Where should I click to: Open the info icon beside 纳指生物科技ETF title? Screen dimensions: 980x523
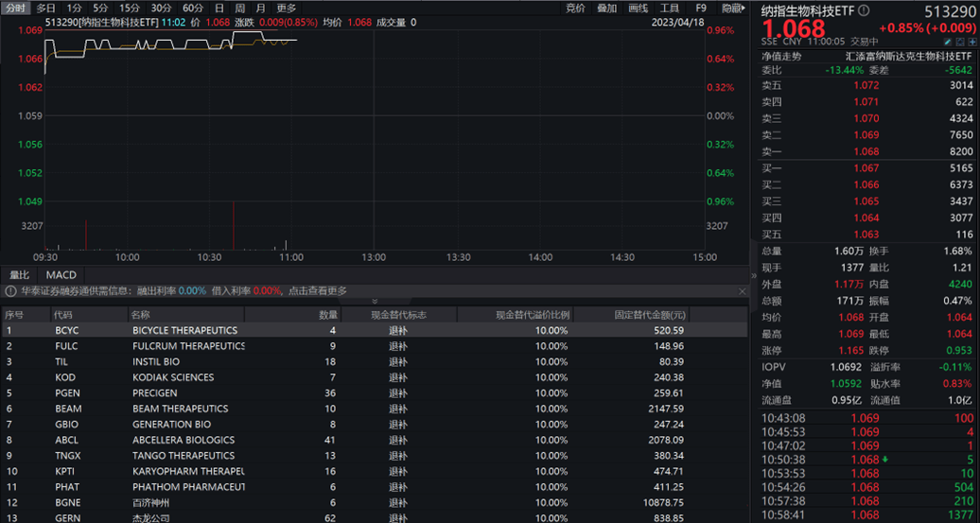click(x=864, y=10)
